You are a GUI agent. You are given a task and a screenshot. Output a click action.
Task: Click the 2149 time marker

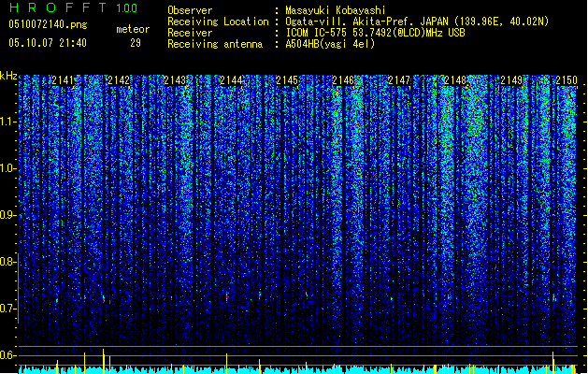click(x=511, y=80)
